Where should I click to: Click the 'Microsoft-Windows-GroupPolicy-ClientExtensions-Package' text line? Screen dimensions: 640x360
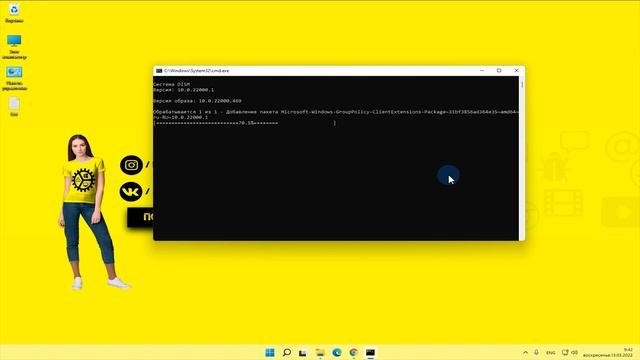point(336,112)
